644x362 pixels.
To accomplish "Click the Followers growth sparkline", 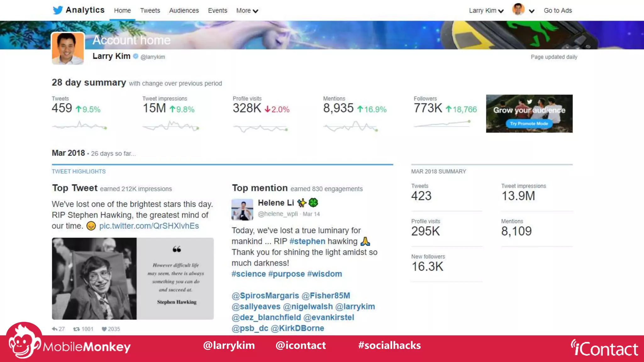I will [x=442, y=124].
